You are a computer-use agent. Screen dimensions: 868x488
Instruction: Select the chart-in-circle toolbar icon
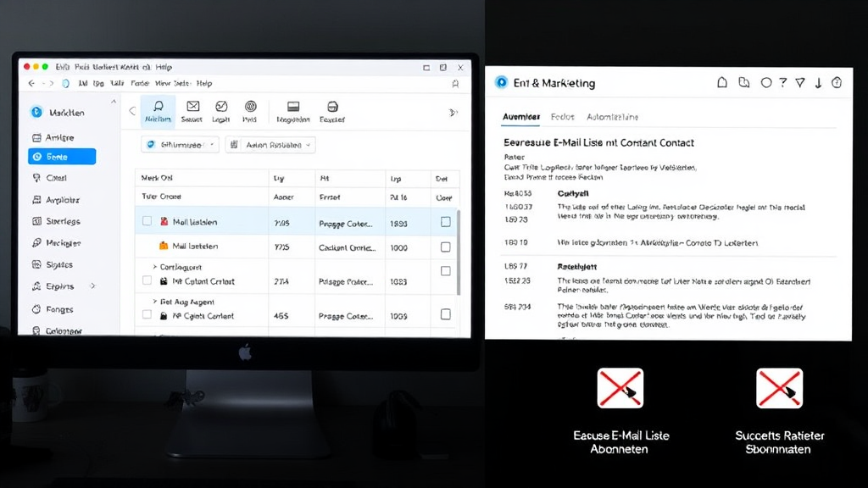tap(221, 106)
